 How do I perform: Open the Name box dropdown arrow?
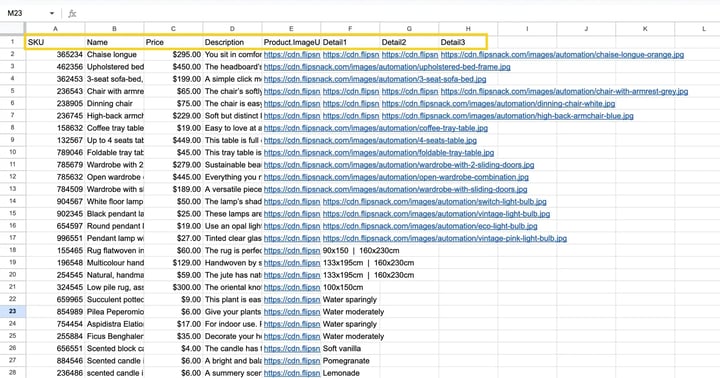(51, 13)
